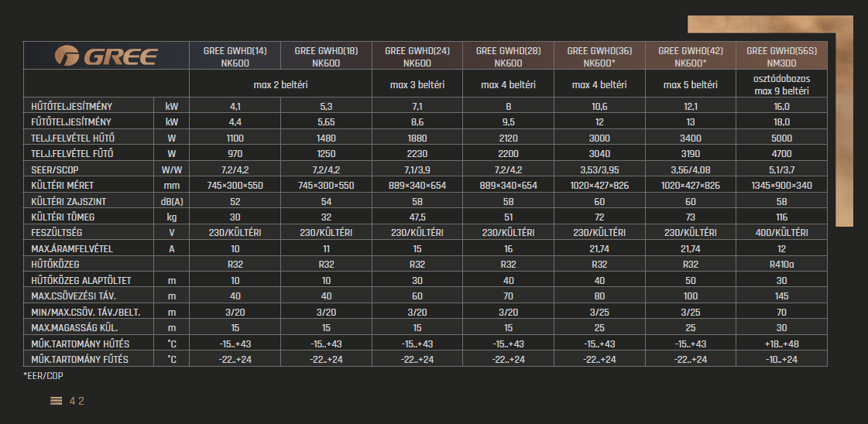Choose the GREE GWHD(42) NK600* column header
Viewport: 868px width, 424px height.
691,56
